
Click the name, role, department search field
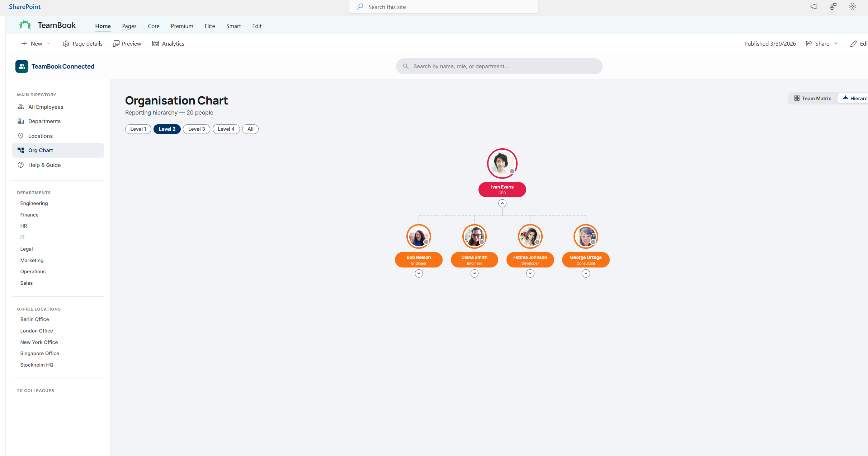pos(499,66)
